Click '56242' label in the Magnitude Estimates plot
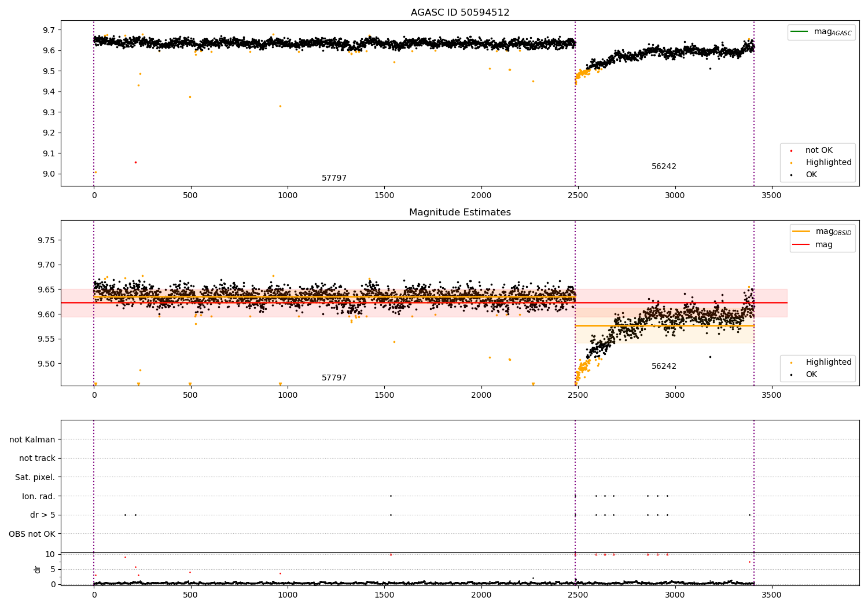Screen dimensions: 868x608 click(x=664, y=367)
